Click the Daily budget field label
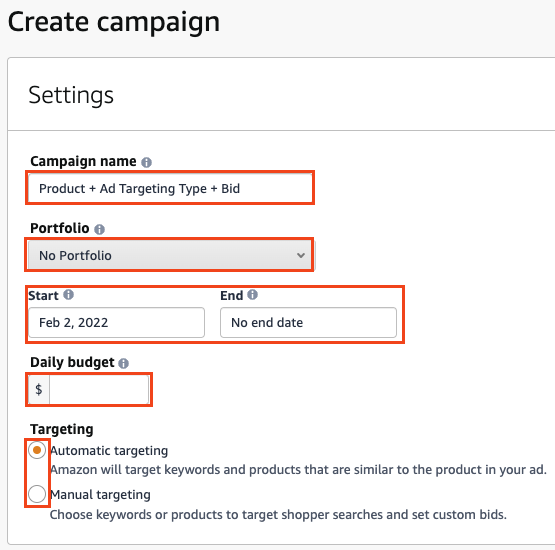555x550 pixels. pyautogui.click(x=72, y=362)
